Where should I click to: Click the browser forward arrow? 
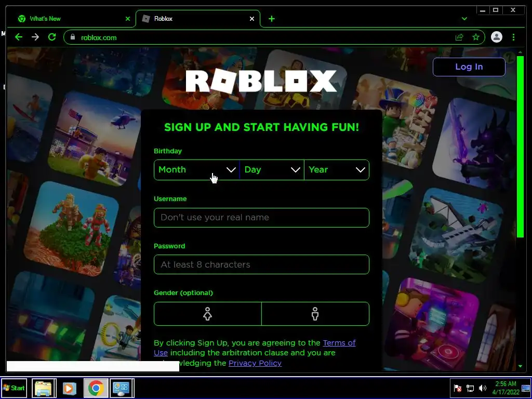(35, 37)
